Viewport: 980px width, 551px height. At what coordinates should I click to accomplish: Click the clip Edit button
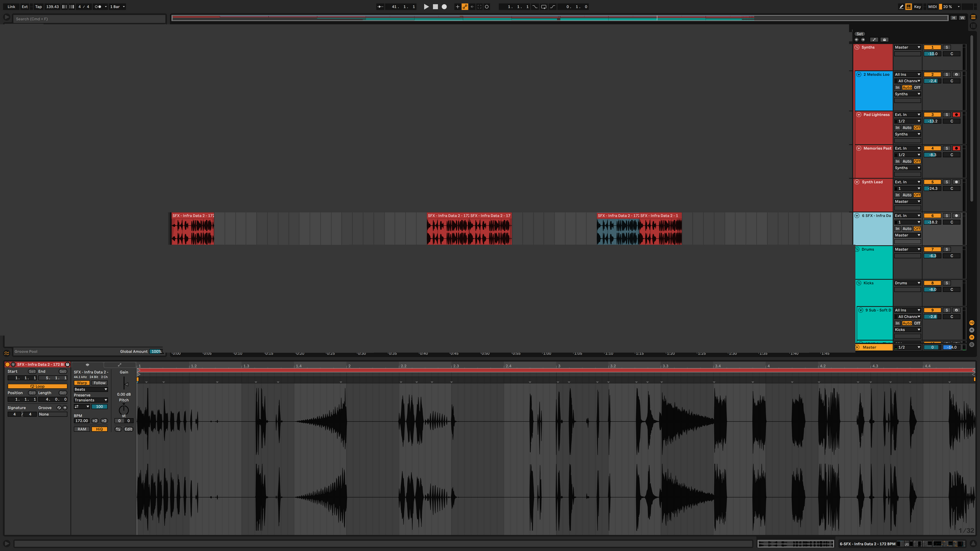[128, 429]
